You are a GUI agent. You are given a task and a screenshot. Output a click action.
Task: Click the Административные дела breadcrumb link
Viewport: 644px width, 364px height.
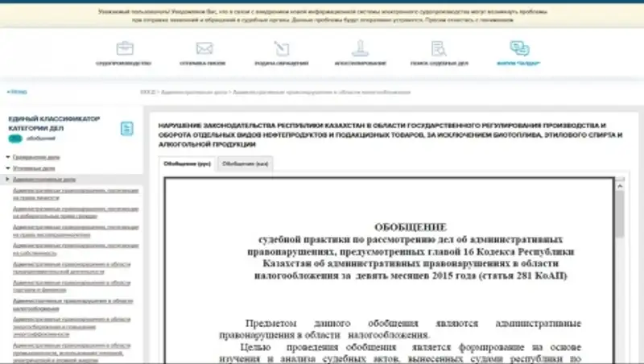coord(194,92)
